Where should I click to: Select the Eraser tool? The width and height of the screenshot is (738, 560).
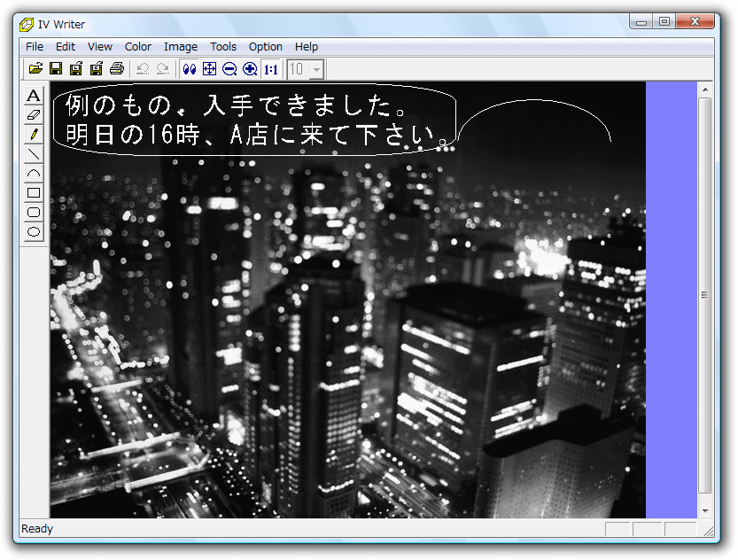(34, 115)
